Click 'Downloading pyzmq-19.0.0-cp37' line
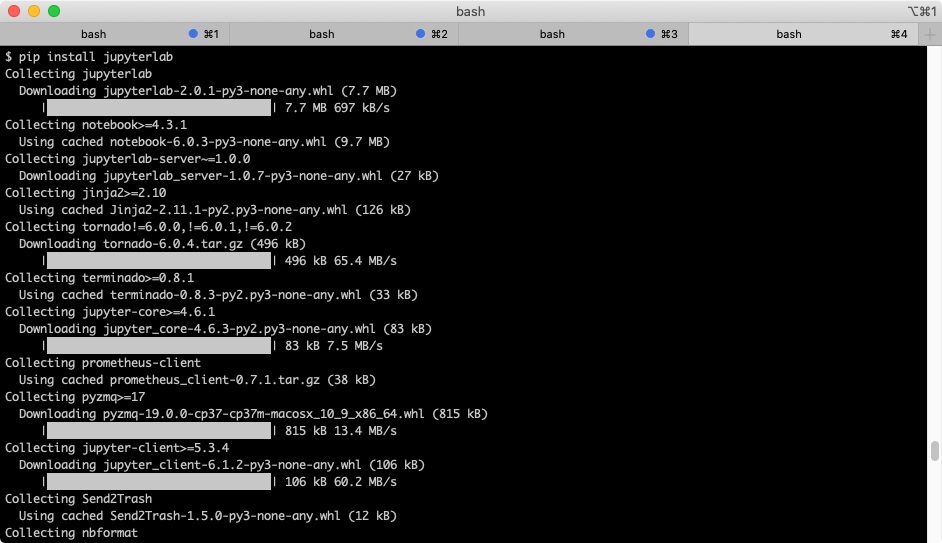 pyautogui.click(x=253, y=414)
